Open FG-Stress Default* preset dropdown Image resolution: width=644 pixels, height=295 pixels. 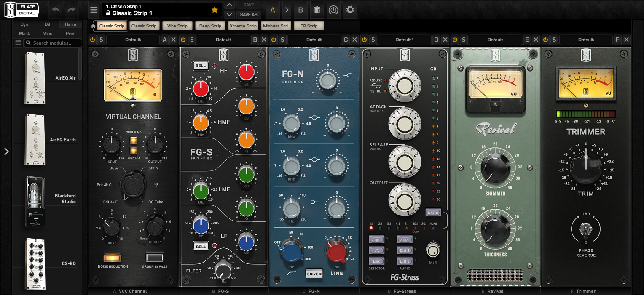click(x=405, y=40)
